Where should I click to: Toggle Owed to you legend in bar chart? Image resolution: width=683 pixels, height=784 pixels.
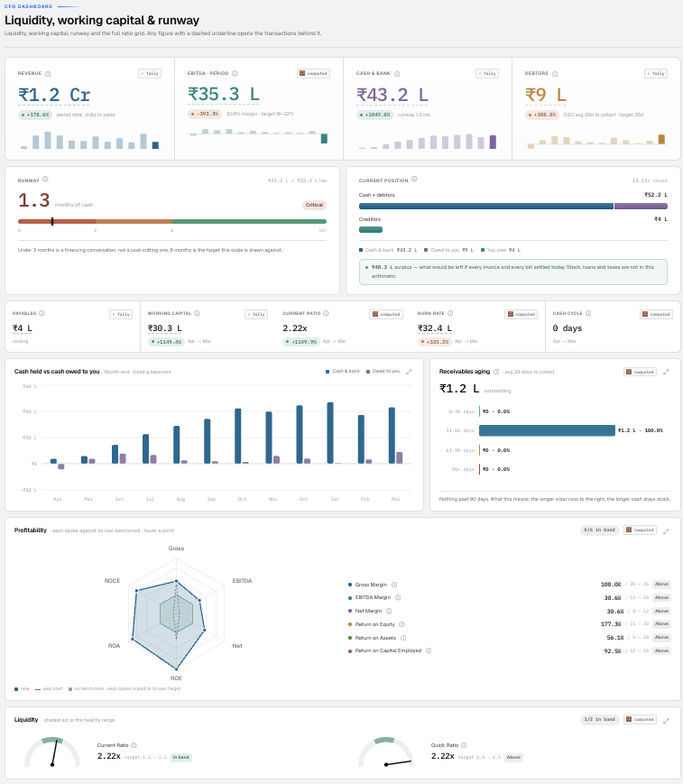pos(383,372)
